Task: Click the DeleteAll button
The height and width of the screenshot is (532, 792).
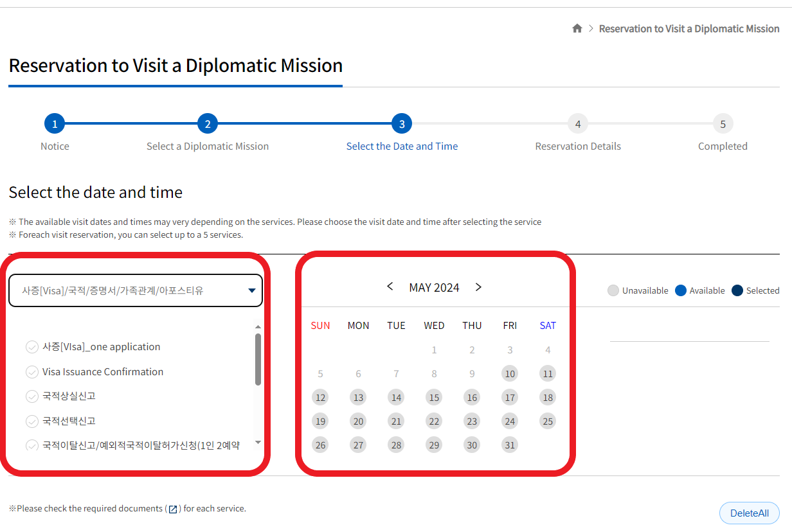Action: (749, 513)
